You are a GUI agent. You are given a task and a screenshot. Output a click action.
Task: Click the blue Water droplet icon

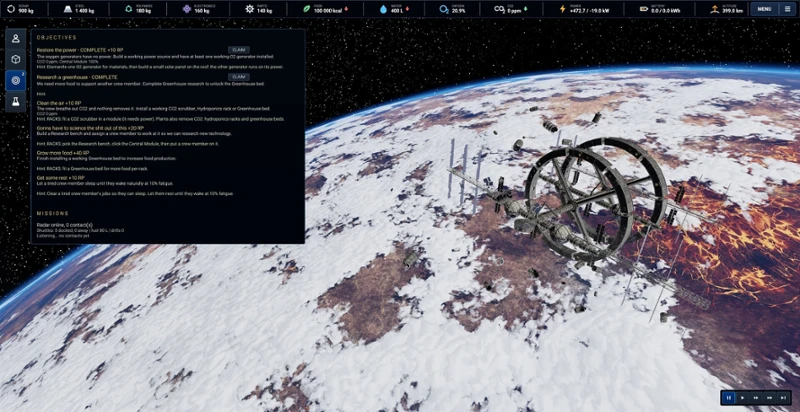pos(383,9)
